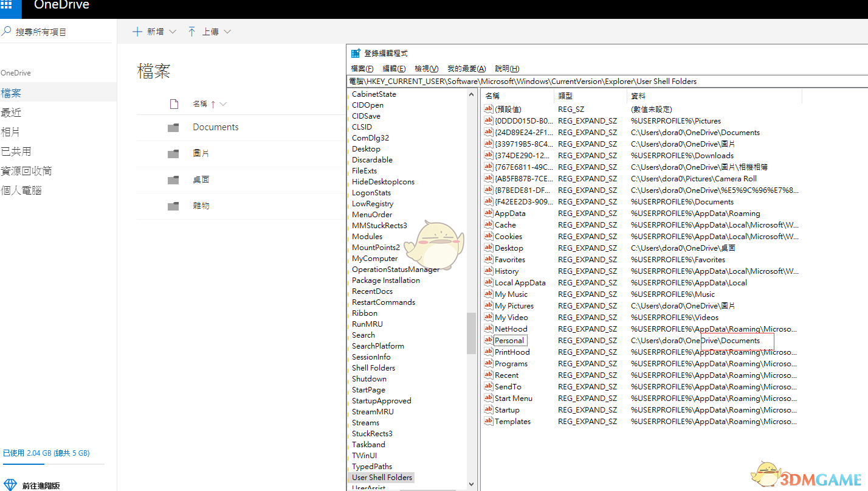868x491 pixels.
Task: Click the file type icon in column header
Action: (174, 104)
